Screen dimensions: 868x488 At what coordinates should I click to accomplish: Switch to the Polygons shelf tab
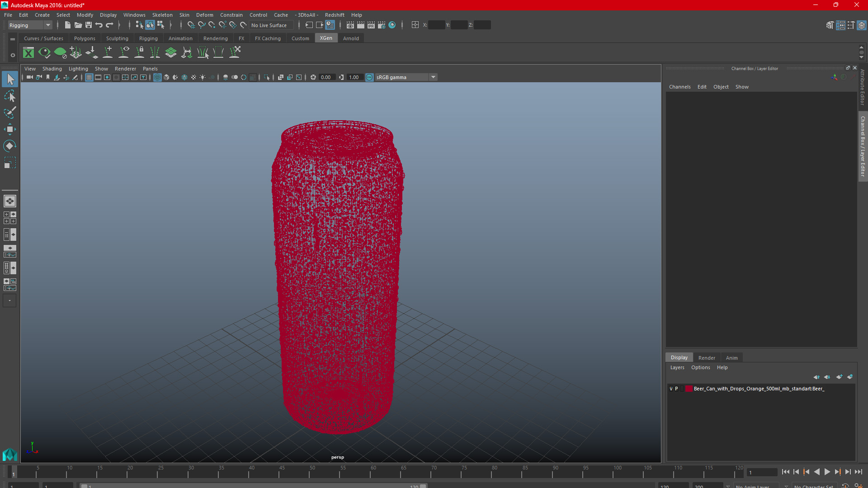point(85,38)
